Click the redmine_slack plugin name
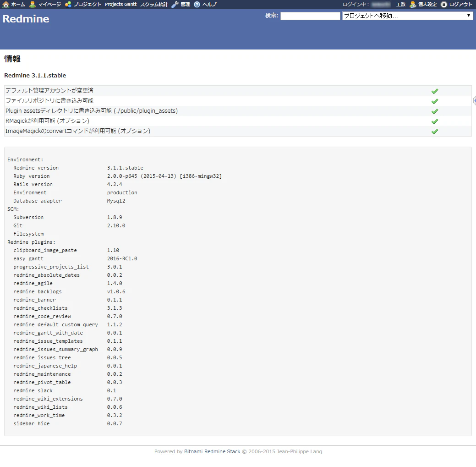 [33, 390]
